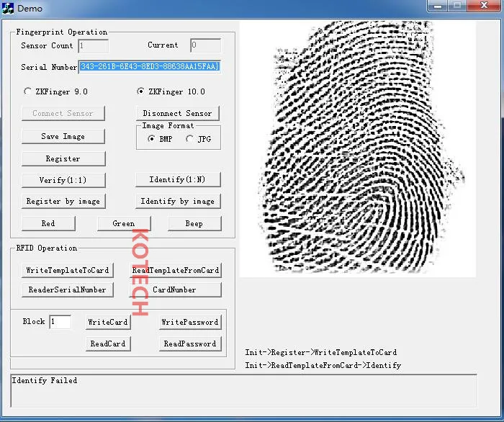Click the ReadPassword button
Screen dimensions: 504x422
pyautogui.click(x=190, y=344)
